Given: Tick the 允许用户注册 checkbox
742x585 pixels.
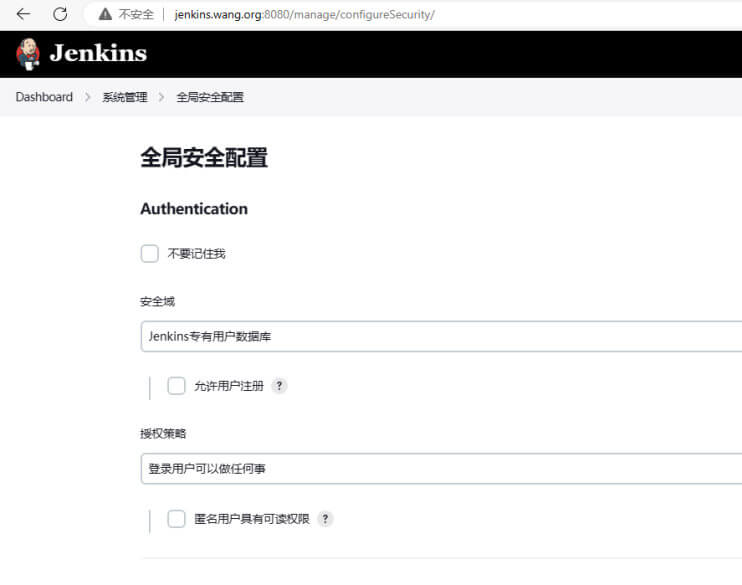Looking at the screenshot, I should point(177,386).
